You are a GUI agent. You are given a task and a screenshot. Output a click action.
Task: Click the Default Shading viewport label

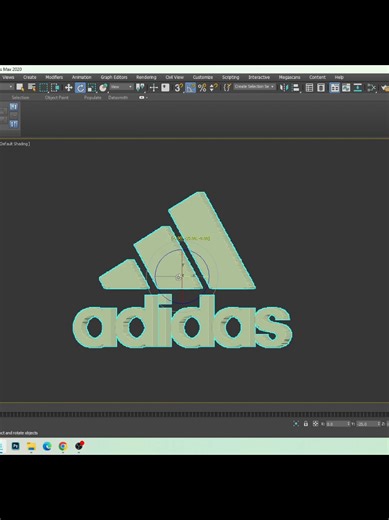click(x=15, y=144)
